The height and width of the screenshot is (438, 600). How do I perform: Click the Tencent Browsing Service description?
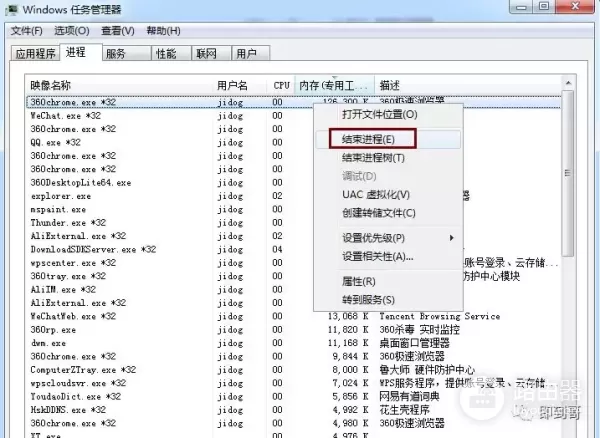point(440,316)
